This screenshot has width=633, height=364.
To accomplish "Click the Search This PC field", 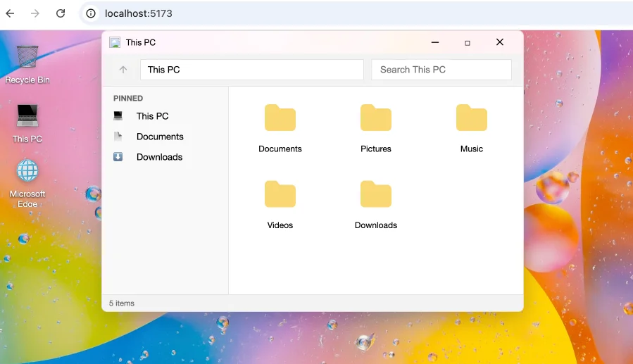I will (441, 70).
